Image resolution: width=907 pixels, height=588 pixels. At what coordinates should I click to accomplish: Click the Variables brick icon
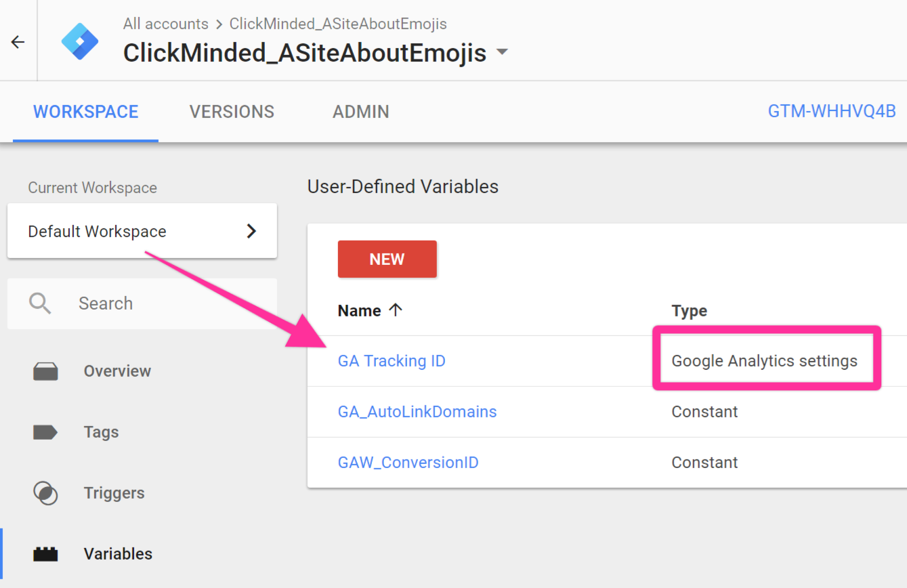45,554
